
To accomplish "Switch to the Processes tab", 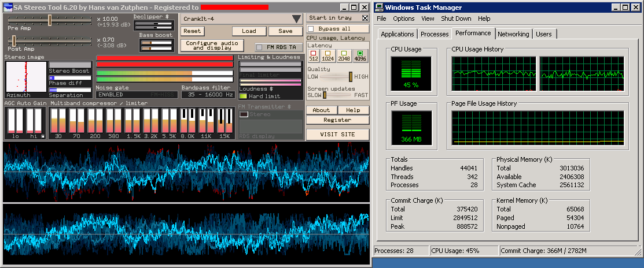I will click(435, 34).
